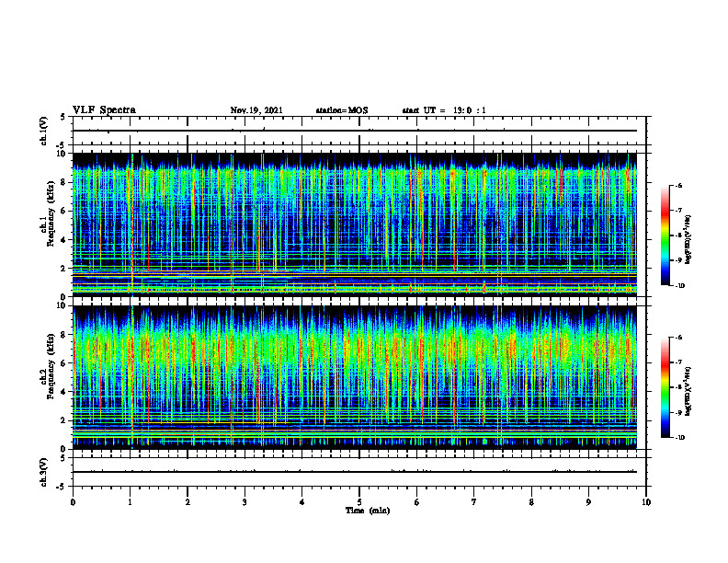Click inside the ch.1 spectrogram panel

tap(355, 224)
